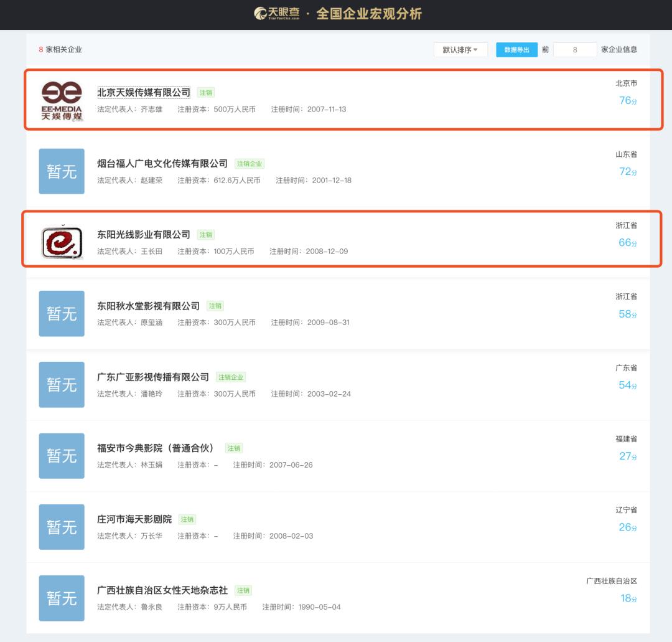Focus the export count input field
This screenshot has height=642, width=672.
pos(575,50)
